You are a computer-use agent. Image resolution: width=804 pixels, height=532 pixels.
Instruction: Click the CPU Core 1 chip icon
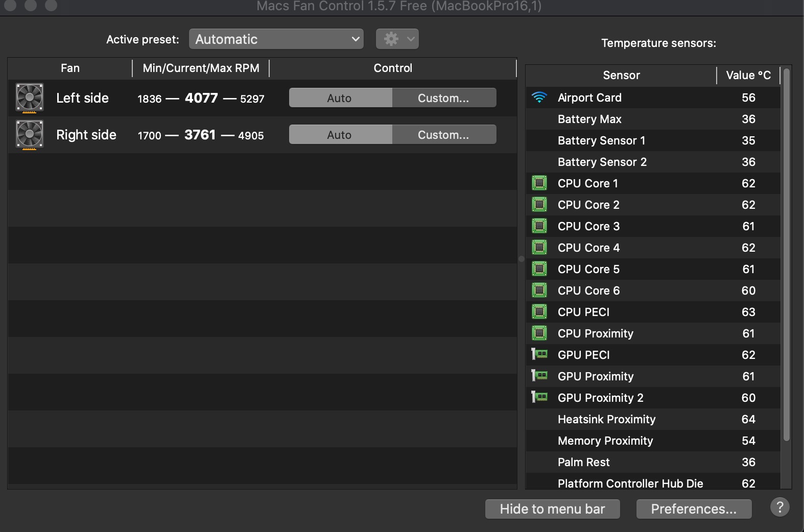pyautogui.click(x=539, y=183)
